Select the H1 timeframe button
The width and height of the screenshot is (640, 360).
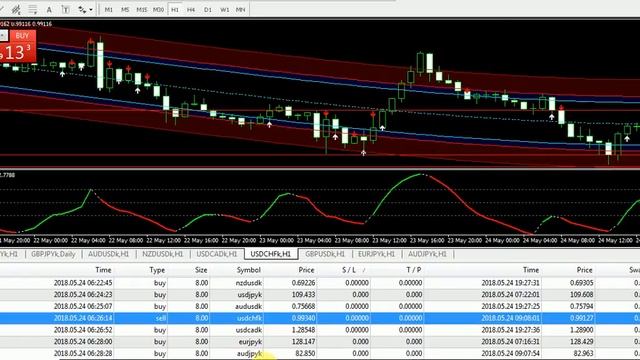175,9
